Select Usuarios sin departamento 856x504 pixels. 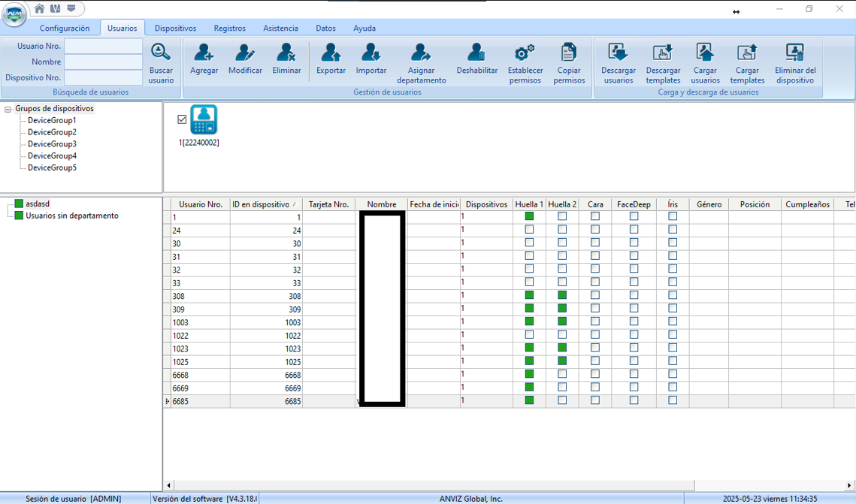click(x=72, y=216)
